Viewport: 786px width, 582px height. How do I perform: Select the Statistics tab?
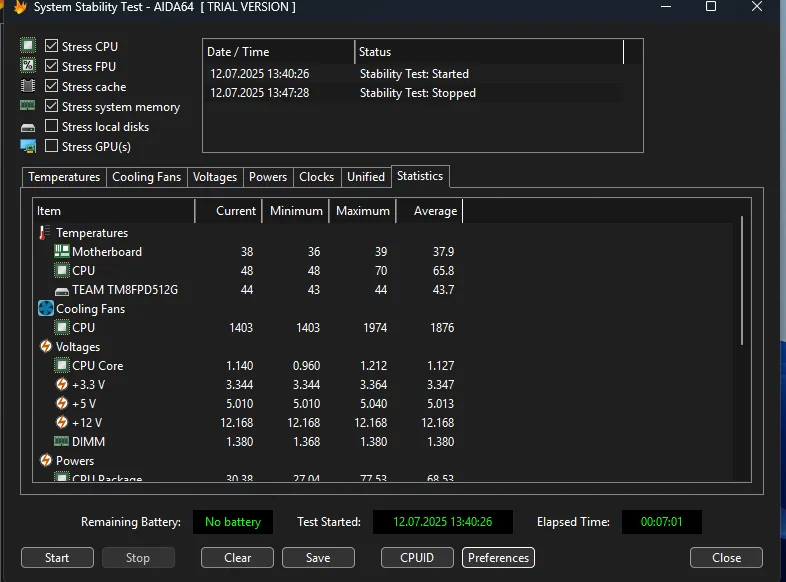[x=420, y=176]
